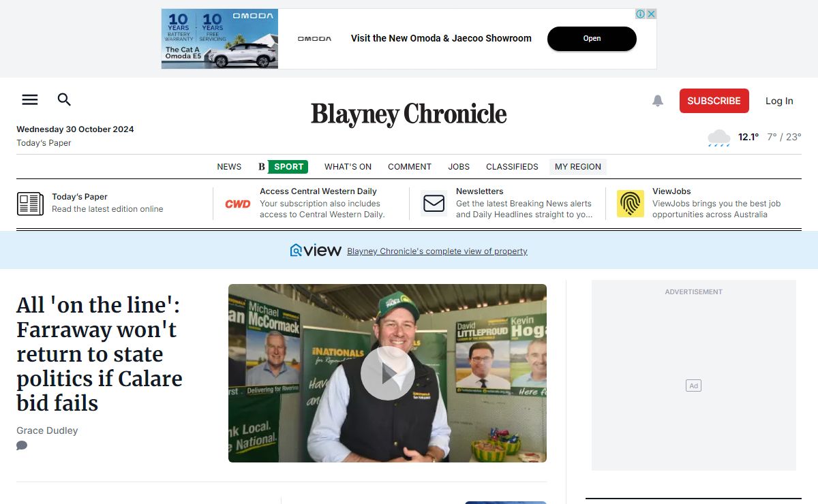Screen dimensions: 818x504
Task: Click the 7° / 23° temperature range
Action: tap(784, 137)
